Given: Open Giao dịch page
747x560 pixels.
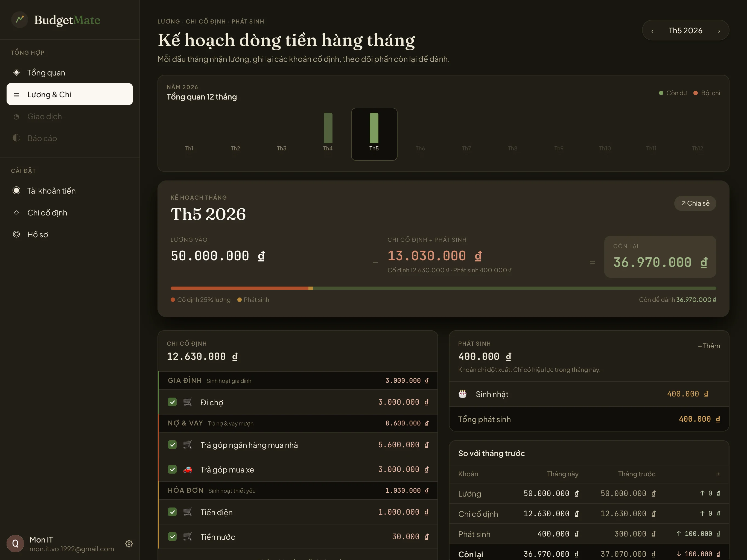Looking at the screenshot, I should pos(69,116).
